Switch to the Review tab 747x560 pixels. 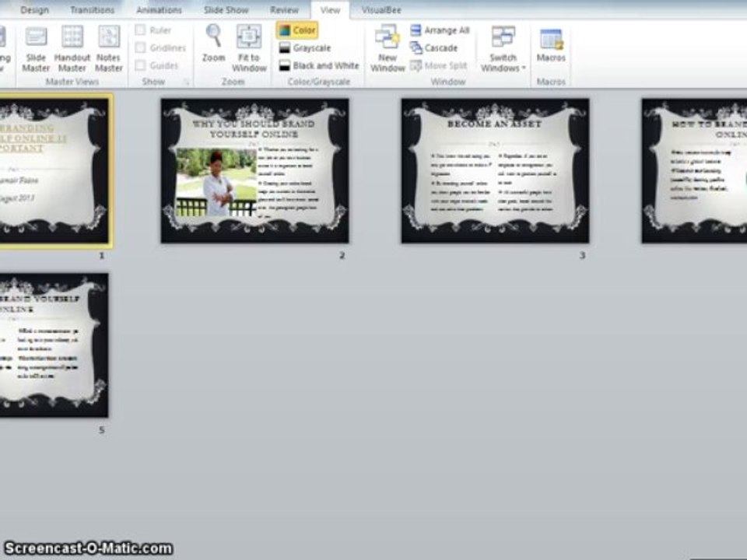pyautogui.click(x=285, y=10)
